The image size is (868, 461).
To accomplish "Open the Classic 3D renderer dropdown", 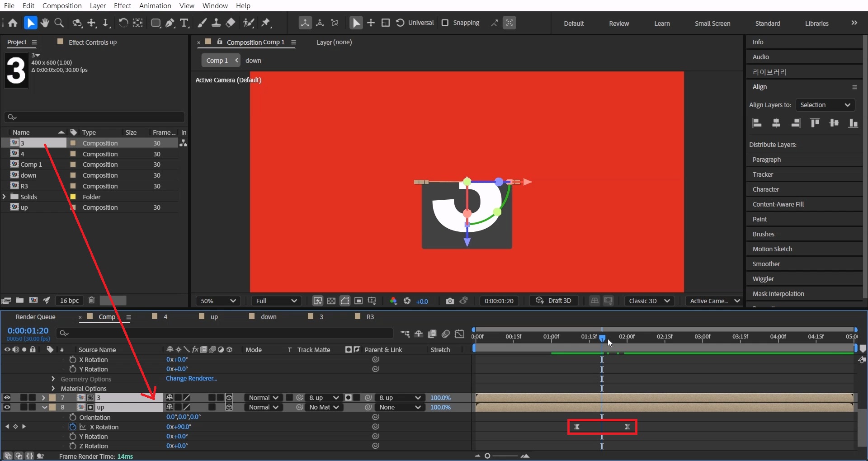I will click(x=649, y=301).
